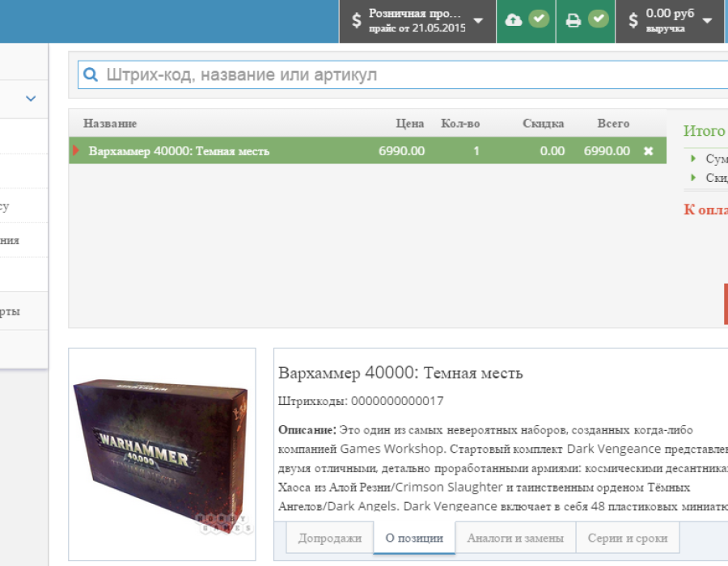Select the Вархаммер 40000: Темная месть row name

coord(179,151)
